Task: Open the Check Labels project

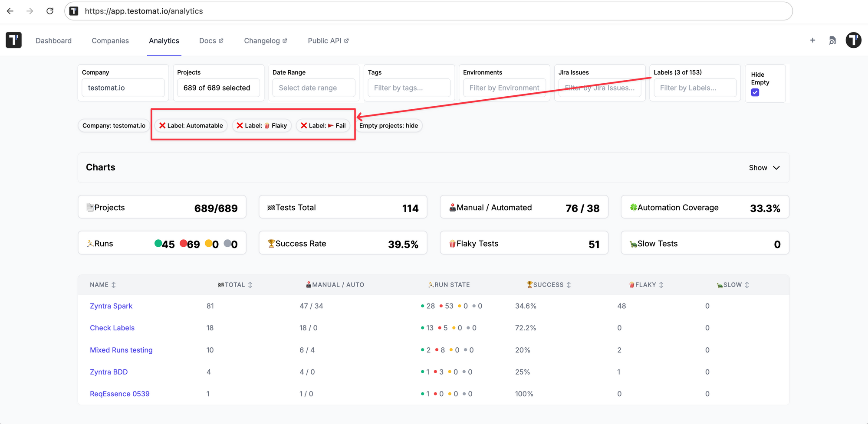Action: [112, 328]
